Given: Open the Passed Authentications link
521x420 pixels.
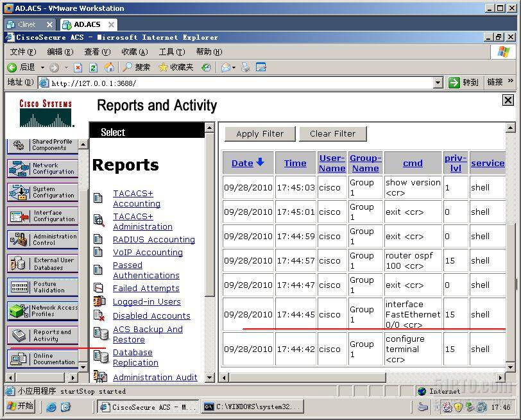Looking at the screenshot, I should 146,270.
